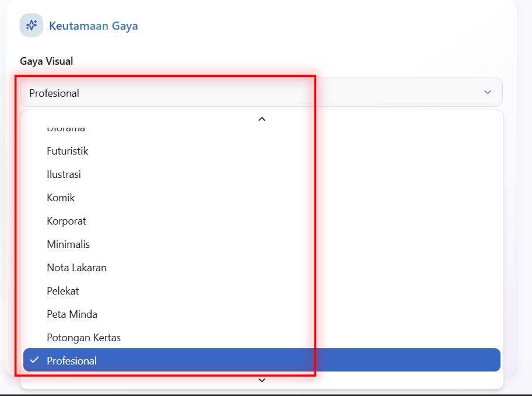Image resolution: width=532 pixels, height=396 pixels.
Task: Click the checkmark icon next to Profesional
Action: point(34,360)
